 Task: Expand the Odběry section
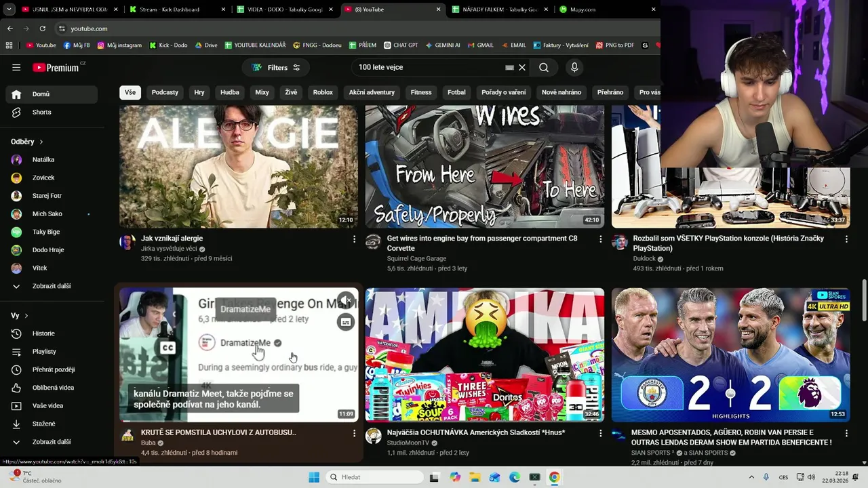[27, 142]
